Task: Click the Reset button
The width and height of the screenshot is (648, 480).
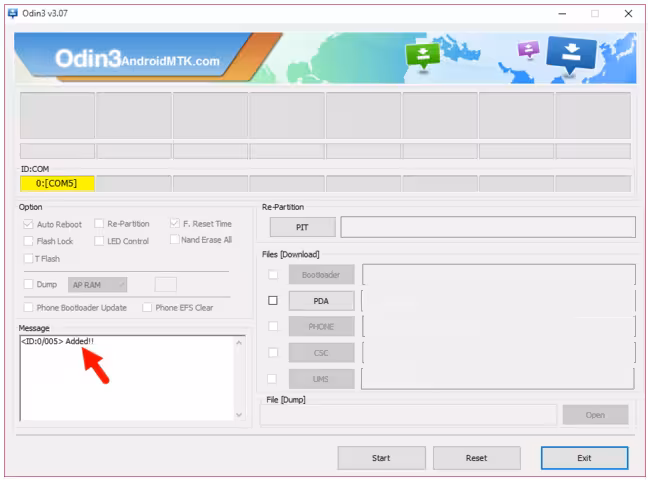Action: coord(476,458)
